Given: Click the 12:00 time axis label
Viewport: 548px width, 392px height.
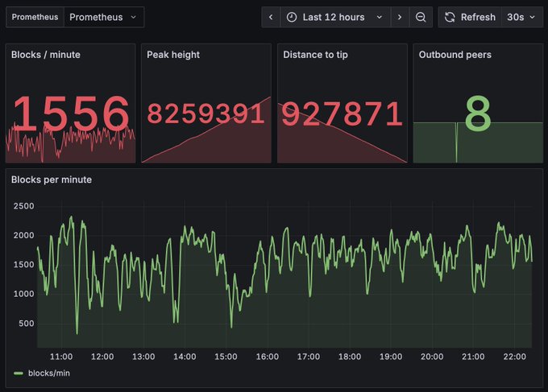Looking at the screenshot, I should pyautogui.click(x=102, y=357).
